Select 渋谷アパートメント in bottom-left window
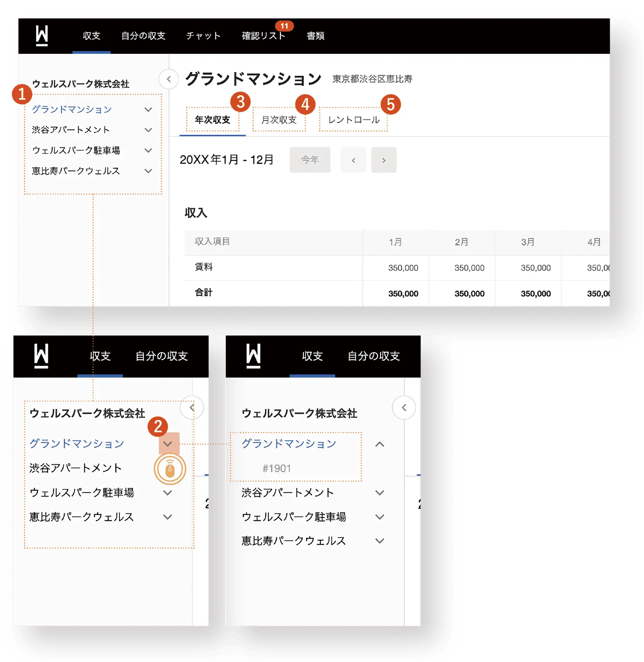This screenshot has width=644, height=662. click(x=76, y=468)
